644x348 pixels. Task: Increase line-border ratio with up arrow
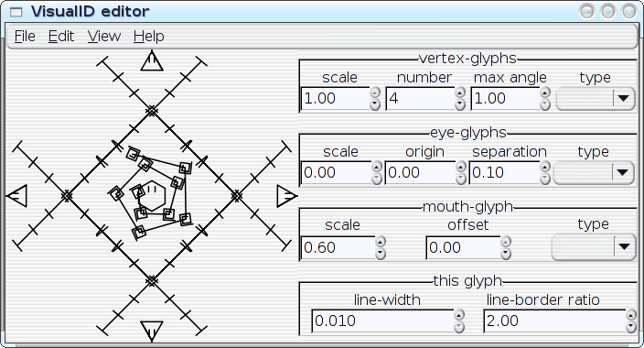(x=631, y=315)
